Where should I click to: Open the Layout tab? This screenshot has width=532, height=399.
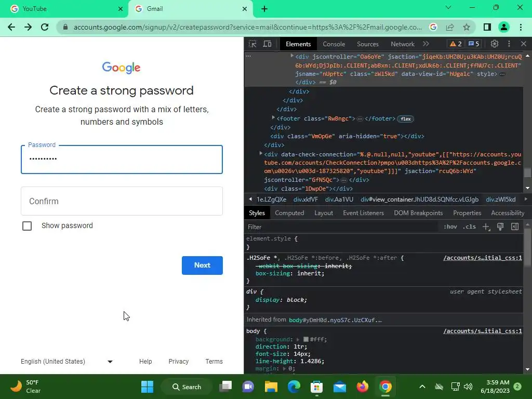(x=324, y=213)
